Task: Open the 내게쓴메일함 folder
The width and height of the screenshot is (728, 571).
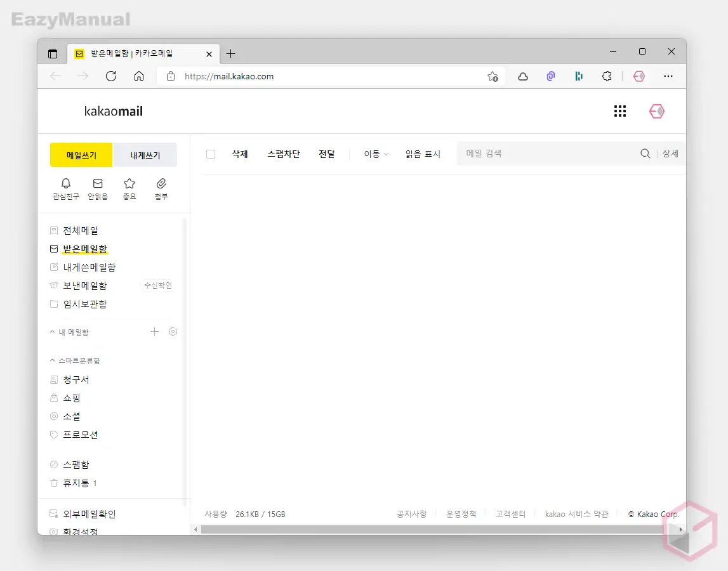Action: point(89,267)
